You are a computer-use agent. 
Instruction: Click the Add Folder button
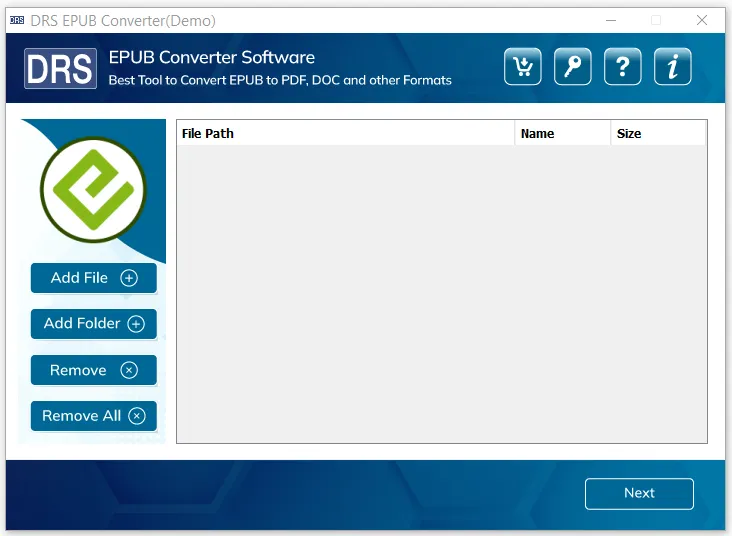(94, 324)
